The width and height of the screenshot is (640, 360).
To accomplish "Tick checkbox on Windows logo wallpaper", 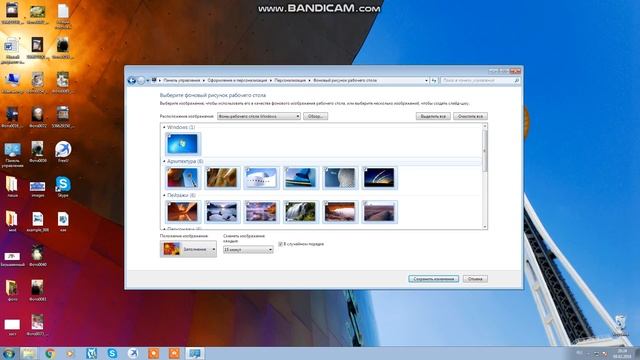I will tap(170, 136).
